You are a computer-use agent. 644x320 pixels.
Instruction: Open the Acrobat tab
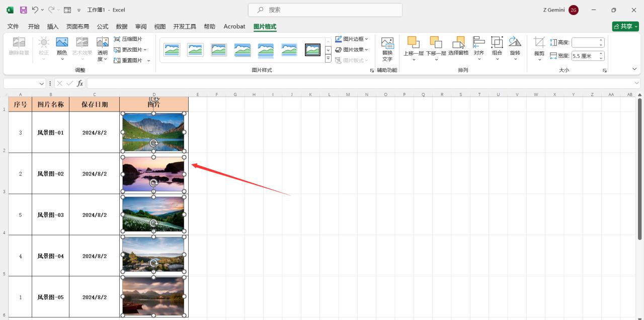point(234,27)
